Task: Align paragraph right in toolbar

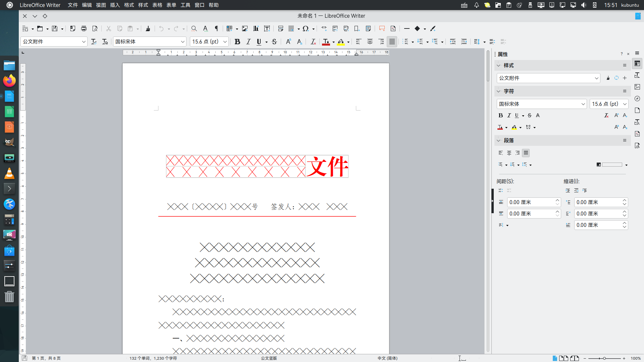Action: [x=381, y=42]
